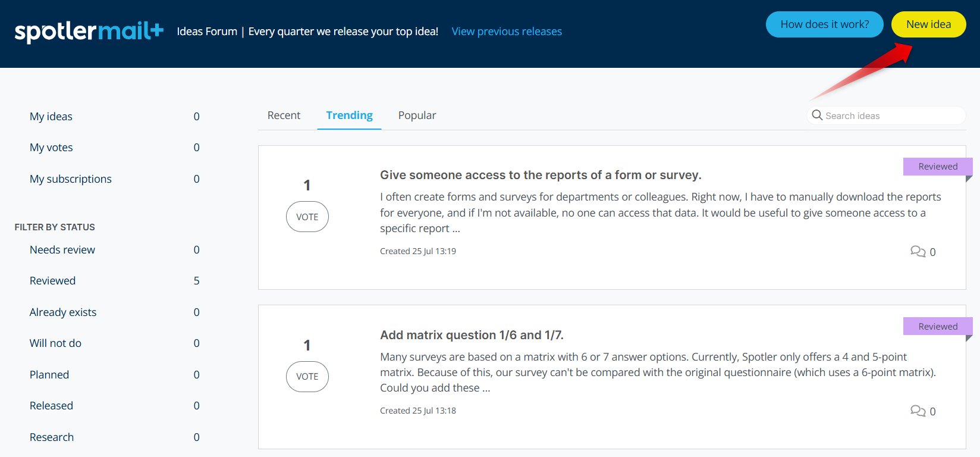Click the search magnifier icon
980x457 pixels.
tap(817, 115)
